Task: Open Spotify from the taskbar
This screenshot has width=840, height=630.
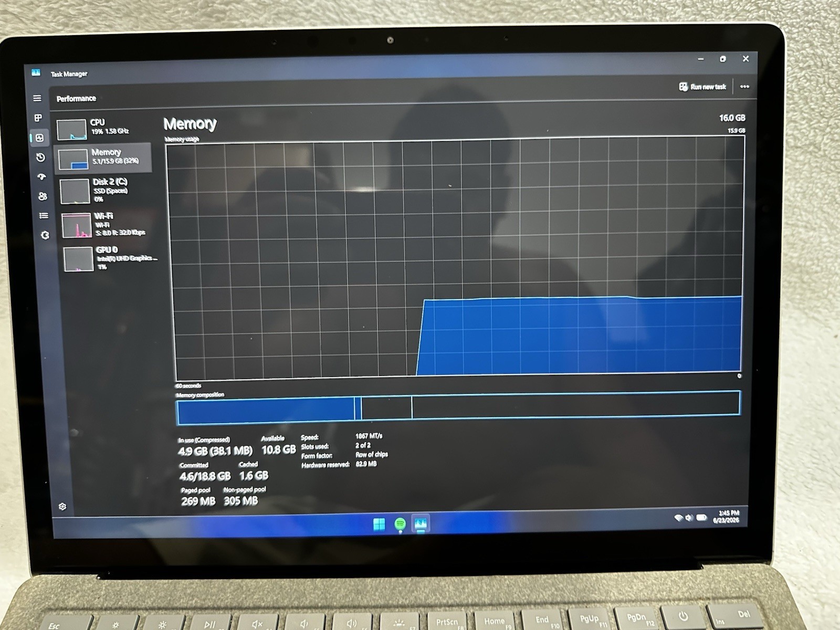Action: (x=400, y=524)
